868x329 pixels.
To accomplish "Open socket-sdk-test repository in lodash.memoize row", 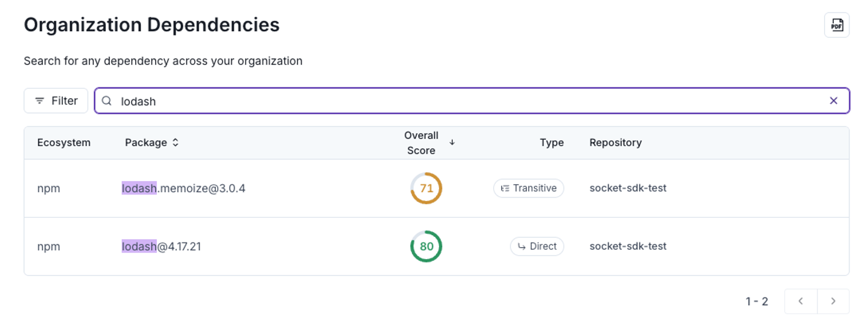I will click(x=628, y=188).
